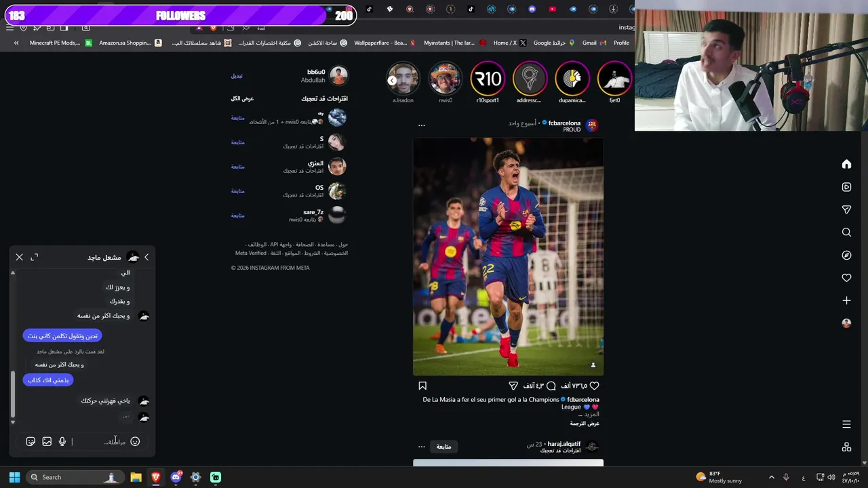Screen dimensions: 868x488
Task: Follow suggested account S
Action: (237, 142)
